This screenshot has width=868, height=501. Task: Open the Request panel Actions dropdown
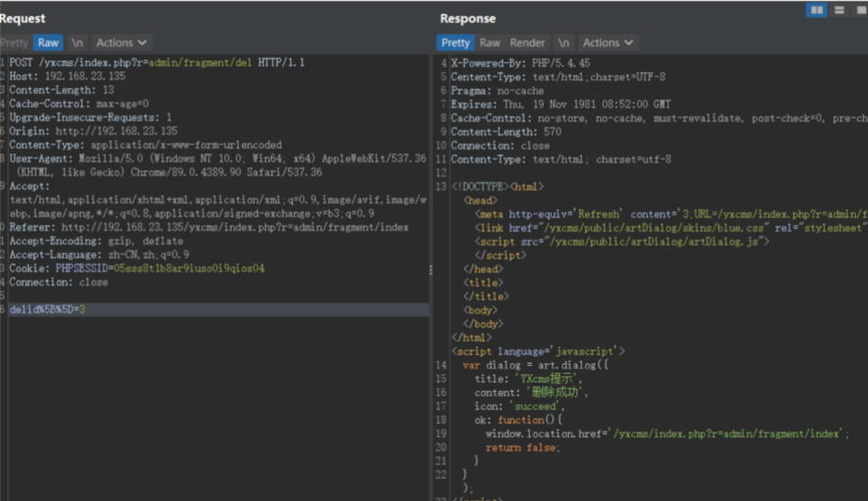(x=122, y=42)
